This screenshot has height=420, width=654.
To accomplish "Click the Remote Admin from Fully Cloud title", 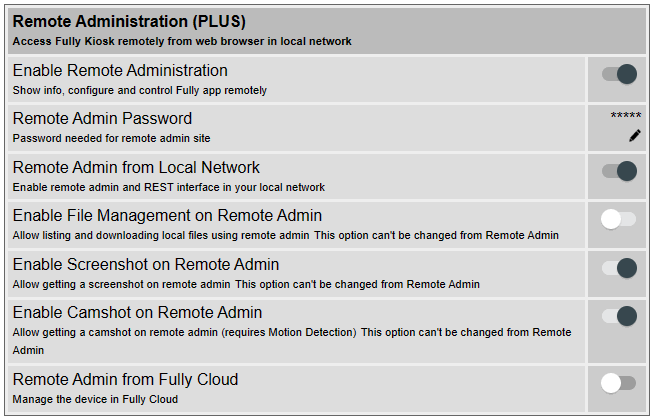I will coord(125,380).
